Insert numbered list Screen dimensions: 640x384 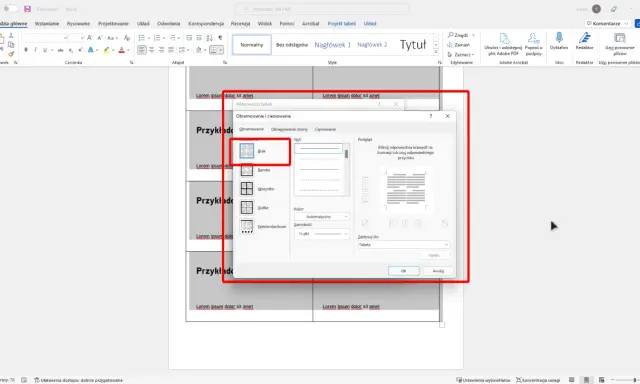[x=157, y=38]
